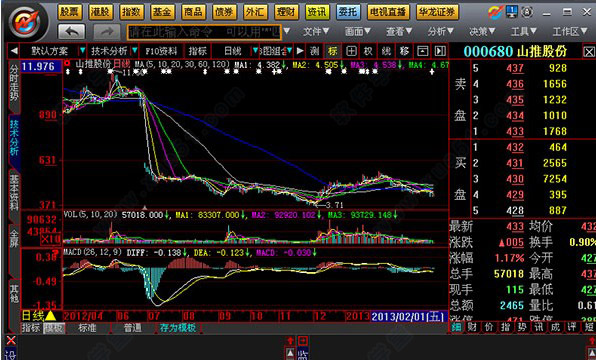Click the forward arrow navigation button
This screenshot has height=360, width=596.
tap(107, 32)
